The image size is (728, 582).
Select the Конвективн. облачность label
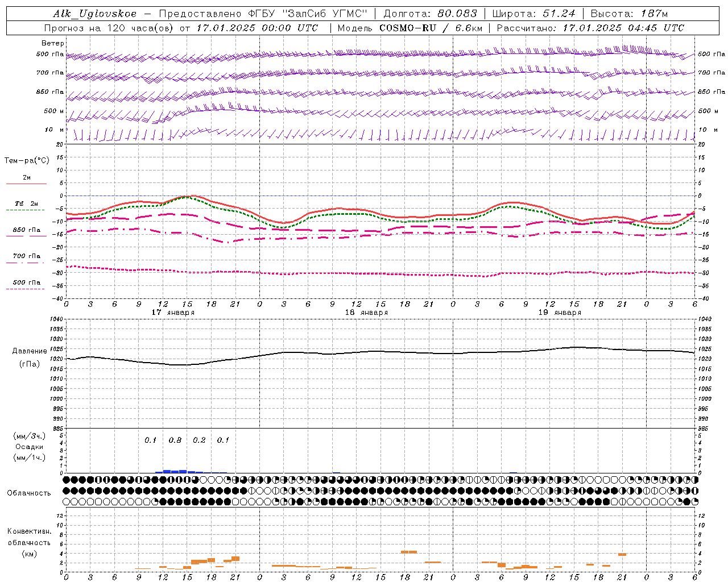pyautogui.click(x=29, y=537)
